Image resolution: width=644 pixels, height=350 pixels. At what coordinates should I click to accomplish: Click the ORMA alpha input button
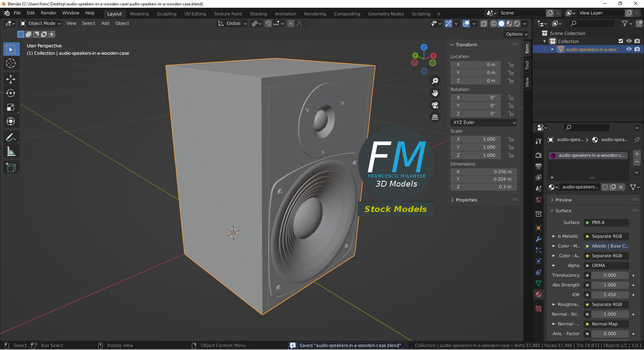point(606,265)
